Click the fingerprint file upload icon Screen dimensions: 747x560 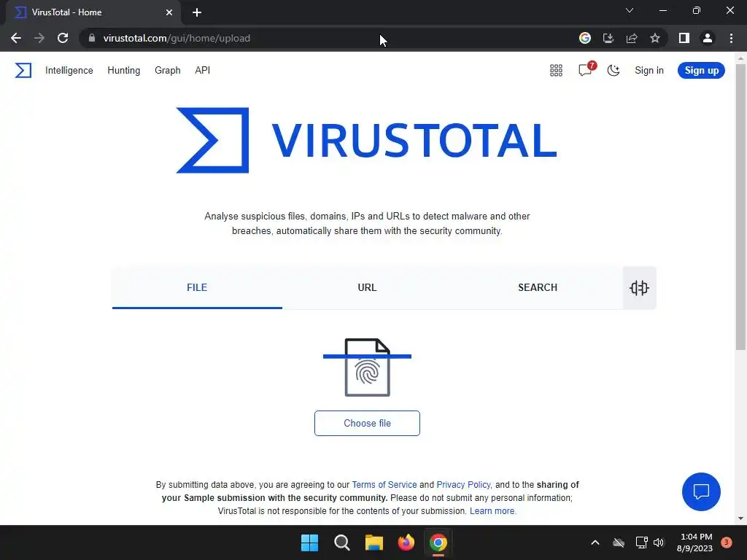368,367
